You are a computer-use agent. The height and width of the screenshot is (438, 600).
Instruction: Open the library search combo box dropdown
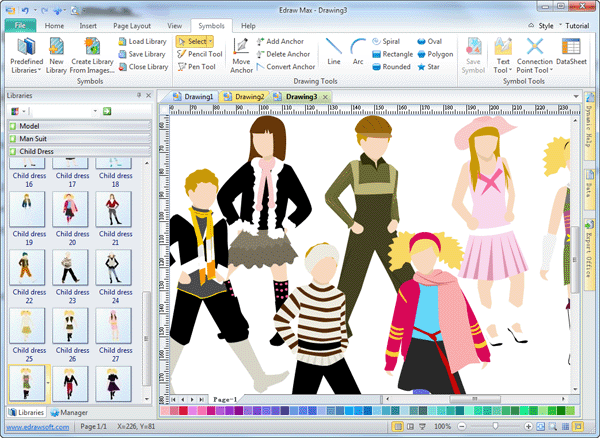click(x=94, y=110)
